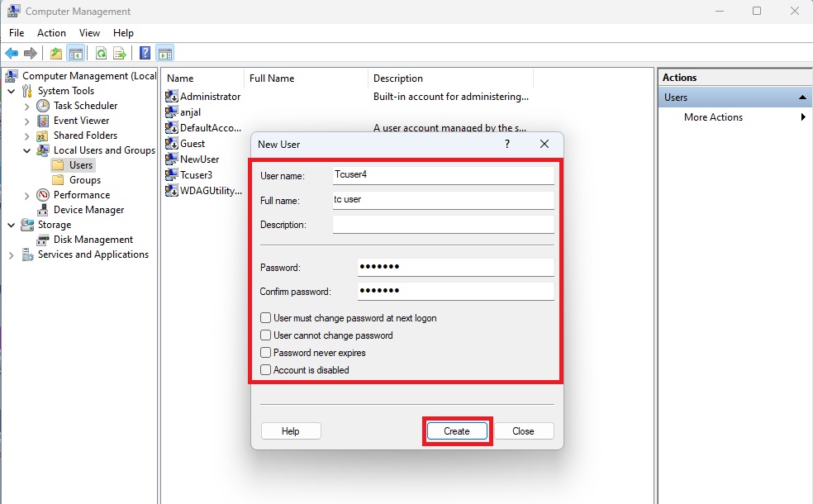Open More Actions submenu in Actions pane
813x504 pixels.
714,117
